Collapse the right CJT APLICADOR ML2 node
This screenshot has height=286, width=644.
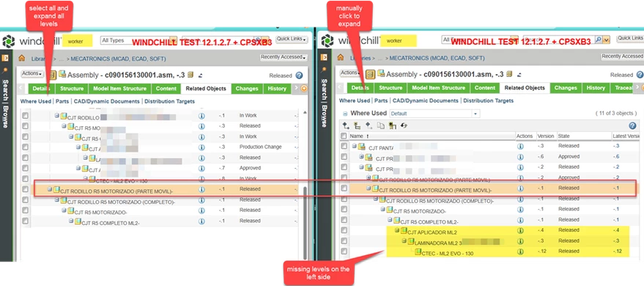[397, 230]
